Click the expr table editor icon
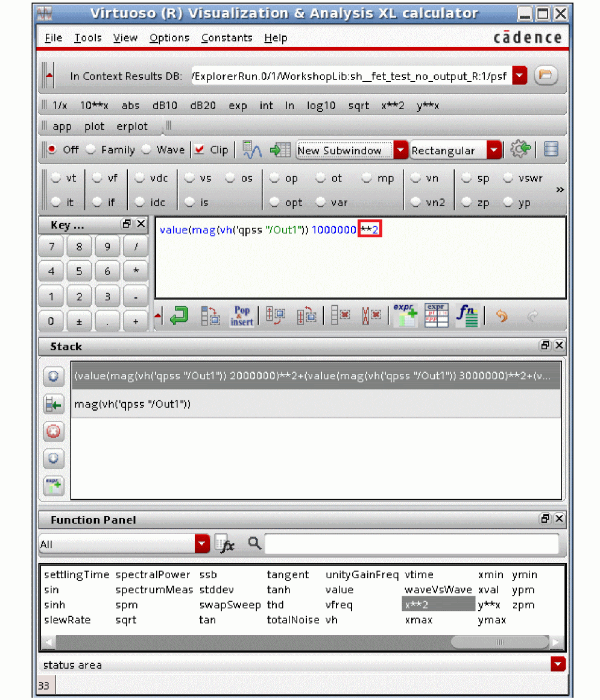600x700 pixels. coord(436,315)
